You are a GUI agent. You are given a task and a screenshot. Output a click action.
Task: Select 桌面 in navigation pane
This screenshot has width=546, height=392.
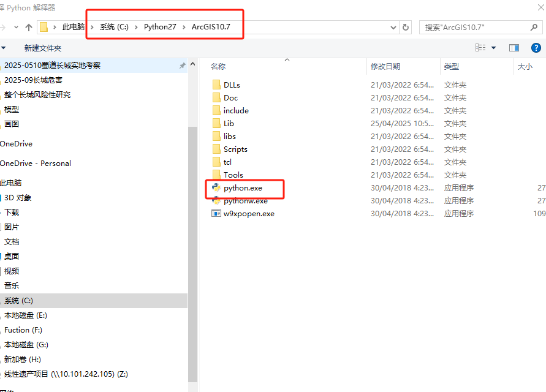click(x=12, y=256)
